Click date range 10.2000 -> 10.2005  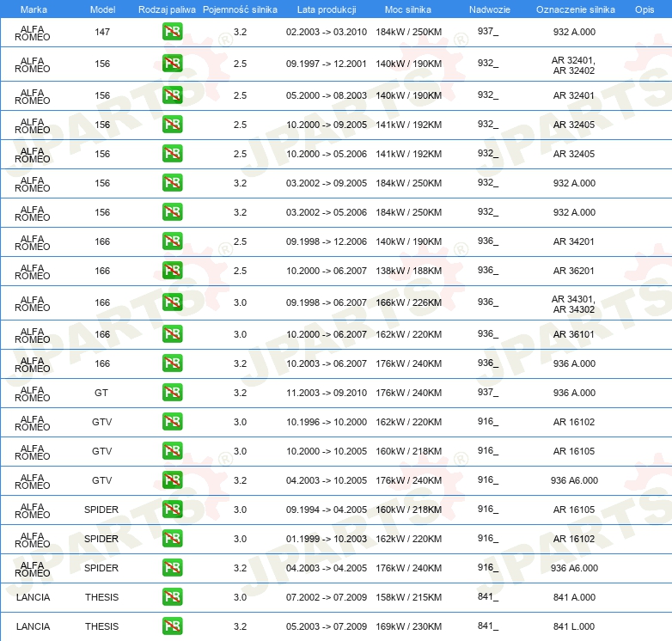[327, 451]
